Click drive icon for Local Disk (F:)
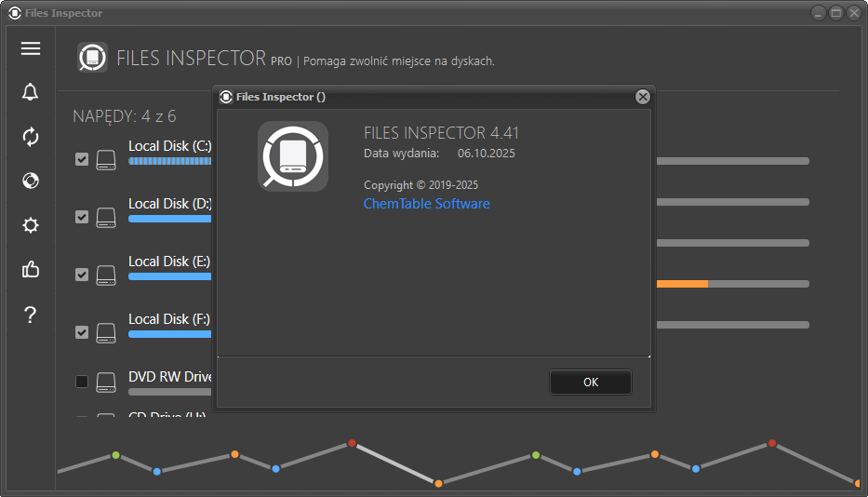Image resolution: width=868 pixels, height=497 pixels. [106, 332]
